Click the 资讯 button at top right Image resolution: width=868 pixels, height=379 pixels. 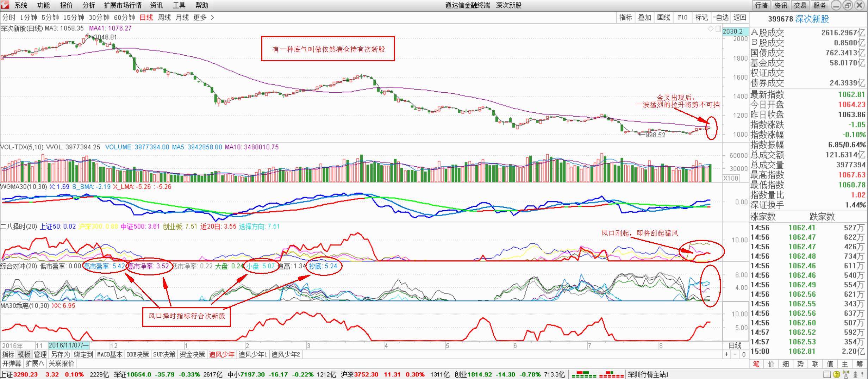pyautogui.click(x=781, y=5)
